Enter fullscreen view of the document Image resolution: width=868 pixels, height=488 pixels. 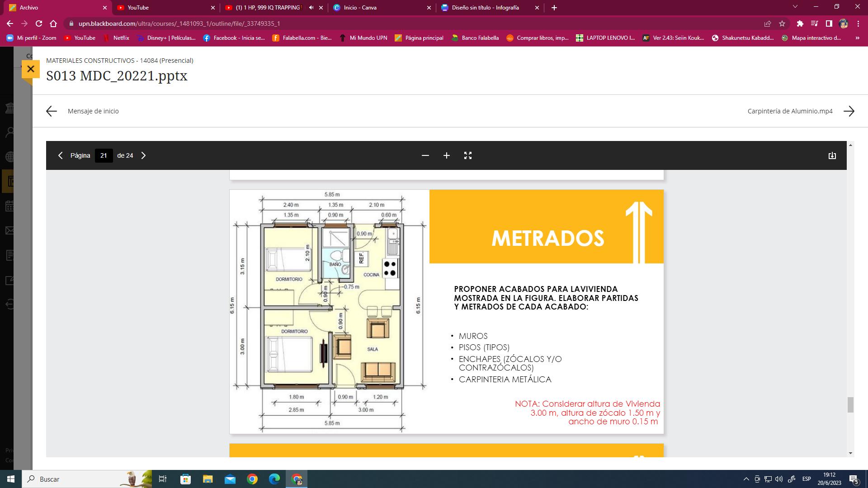(x=468, y=155)
